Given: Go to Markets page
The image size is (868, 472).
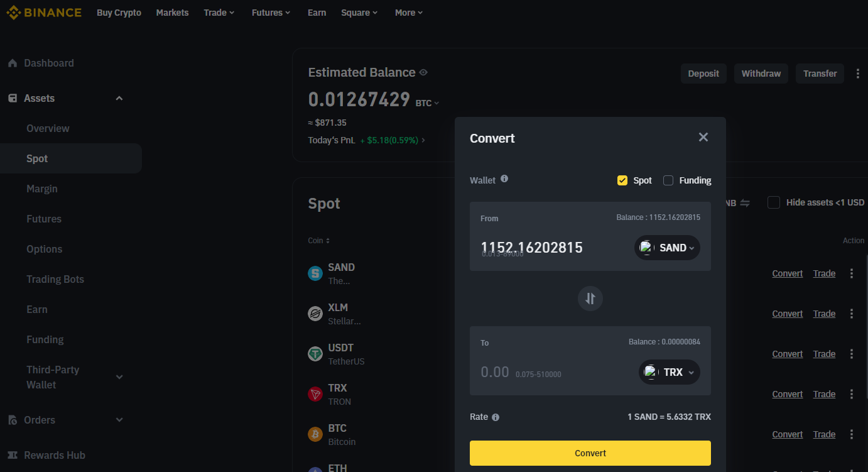Looking at the screenshot, I should point(172,13).
